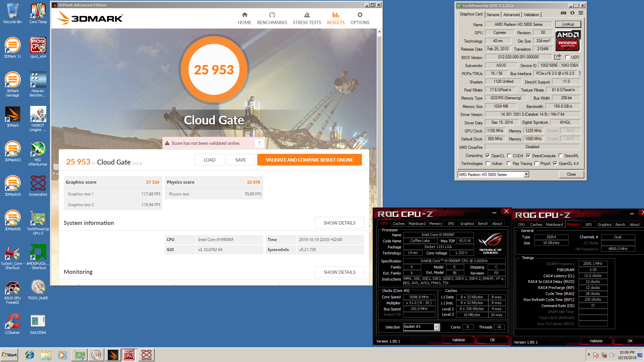Toggle Vulkan checkbox in GPU-Z
This screenshot has height=362, width=644.
(x=488, y=164)
